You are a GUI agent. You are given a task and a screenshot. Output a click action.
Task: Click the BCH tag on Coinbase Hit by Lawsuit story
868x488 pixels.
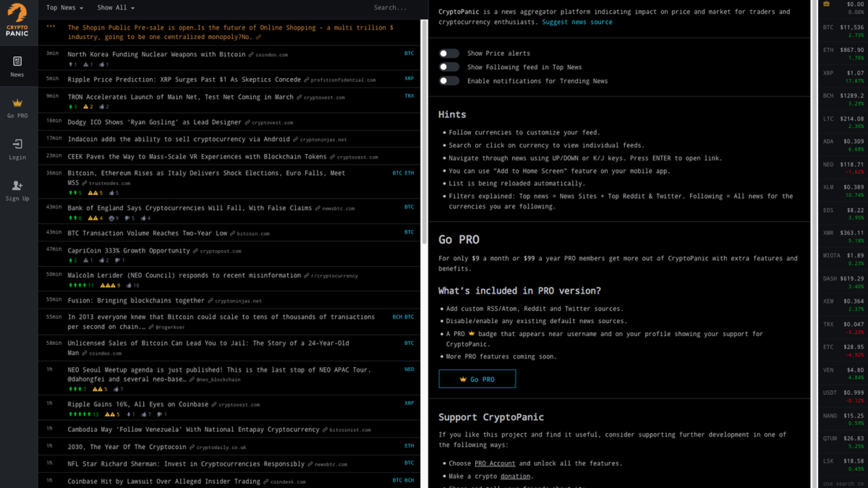click(409, 480)
